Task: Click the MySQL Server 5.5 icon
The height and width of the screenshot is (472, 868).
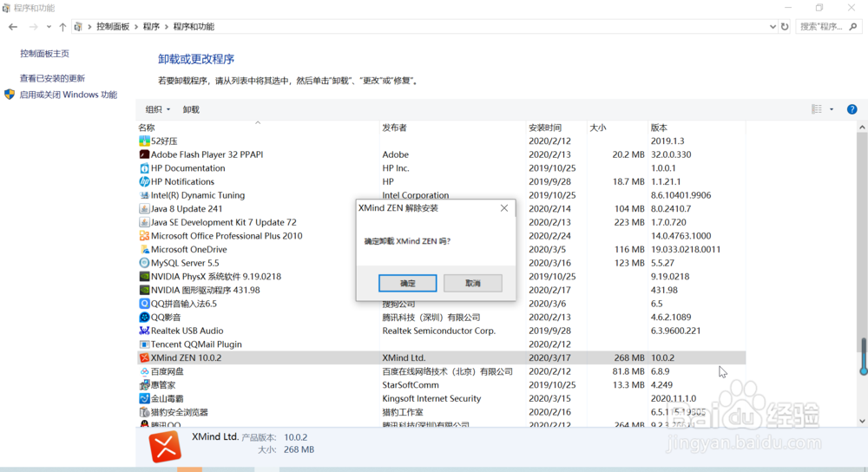Action: pyautogui.click(x=144, y=263)
